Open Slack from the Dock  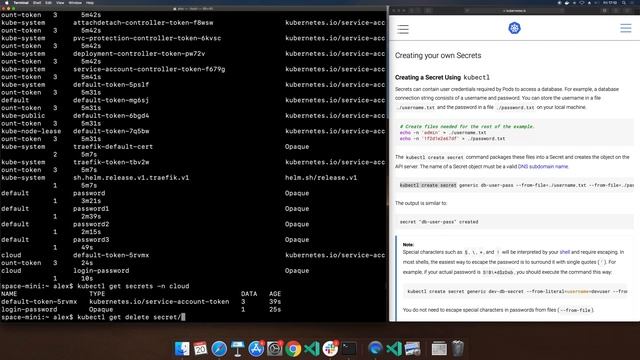(x=330, y=349)
